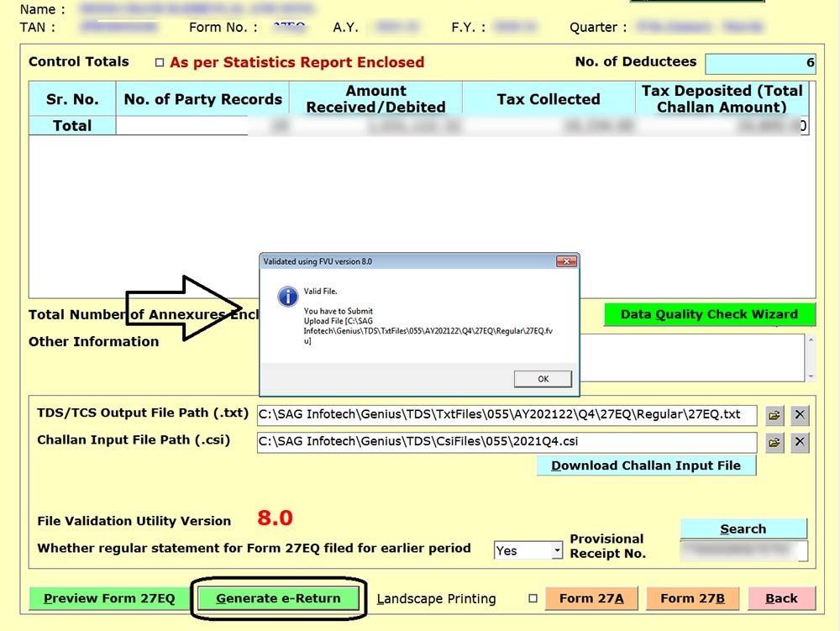Clear the TDS/TCS output file path

point(801,415)
